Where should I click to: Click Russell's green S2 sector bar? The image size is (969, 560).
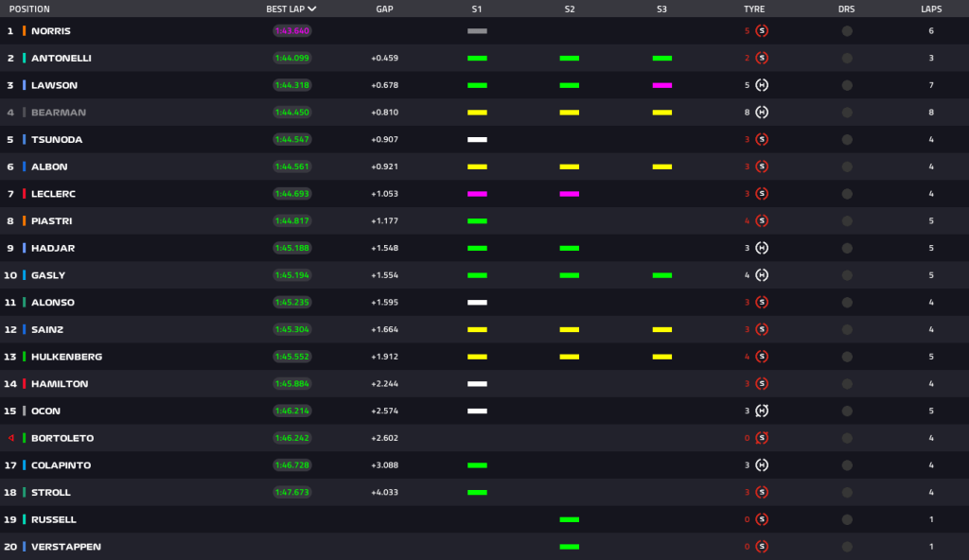point(569,520)
